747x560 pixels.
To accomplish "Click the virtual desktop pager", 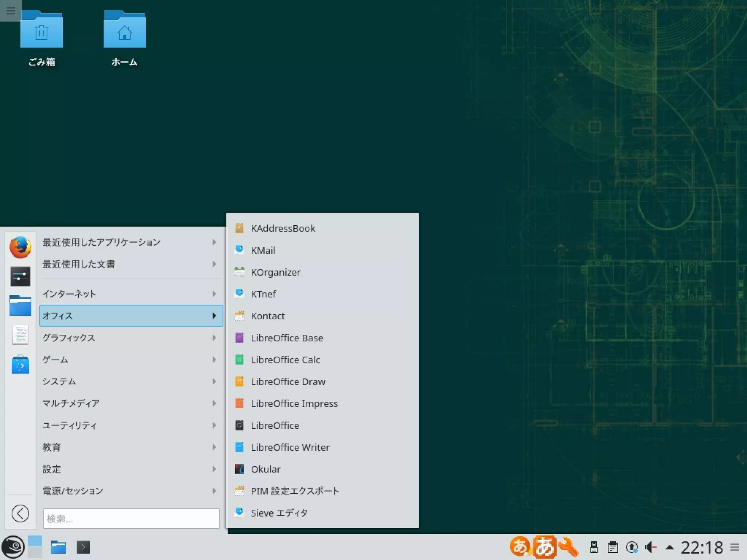I will click(x=35, y=547).
